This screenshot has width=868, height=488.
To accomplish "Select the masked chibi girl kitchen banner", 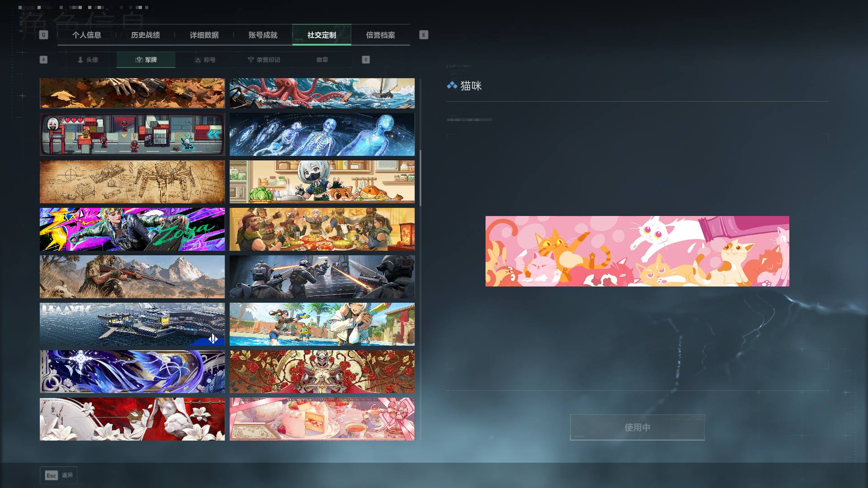I will [322, 182].
